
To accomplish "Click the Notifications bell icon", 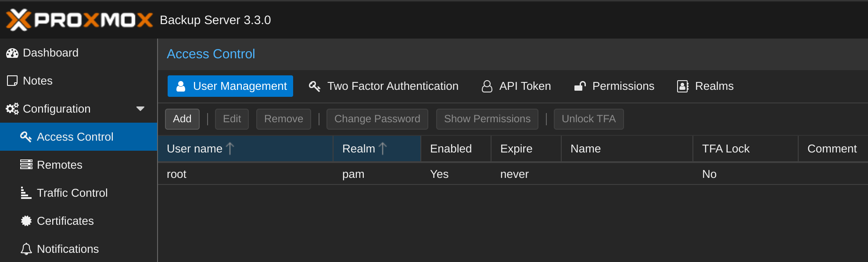I will 26,249.
